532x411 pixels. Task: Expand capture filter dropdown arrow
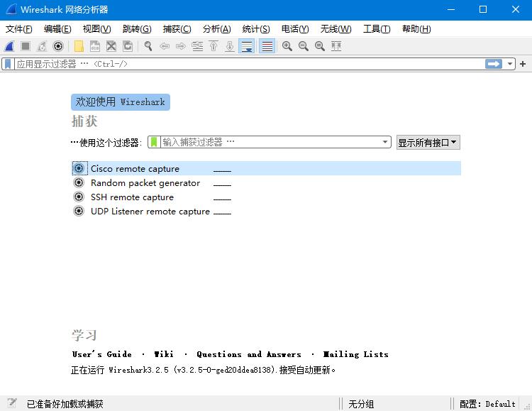click(x=385, y=142)
